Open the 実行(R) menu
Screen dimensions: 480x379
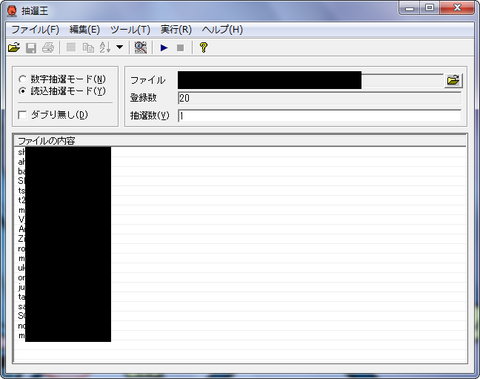point(176,30)
